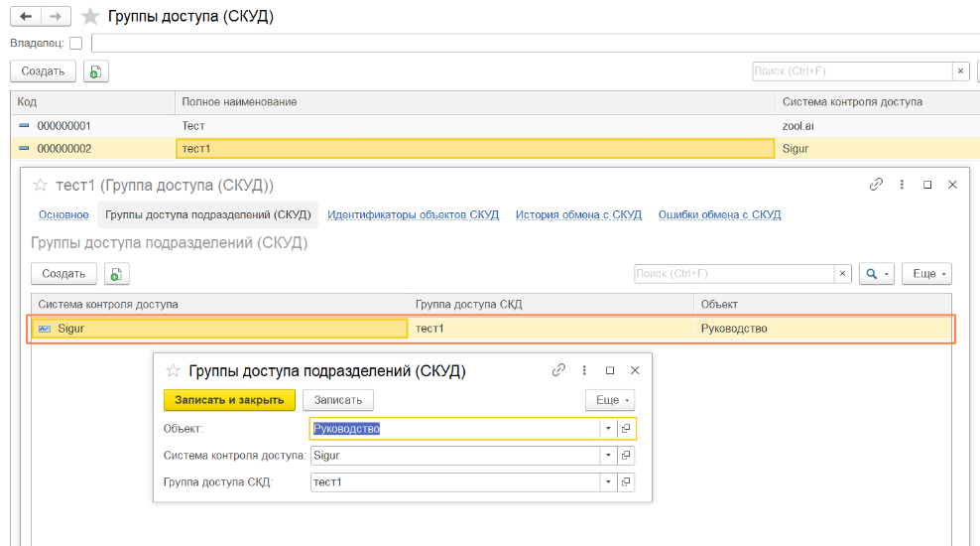The image size is (980, 546).
Task: Open form button beside Объект field
Action: pos(626,429)
